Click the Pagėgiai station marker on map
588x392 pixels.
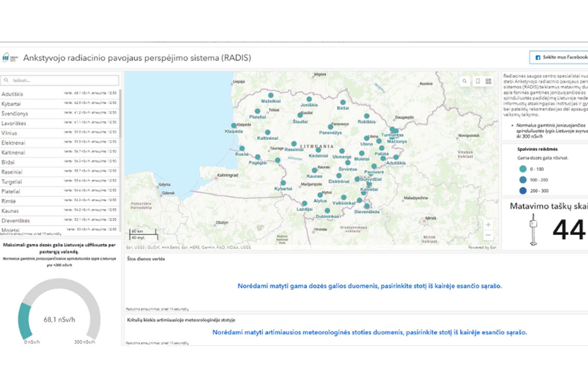(x=258, y=157)
